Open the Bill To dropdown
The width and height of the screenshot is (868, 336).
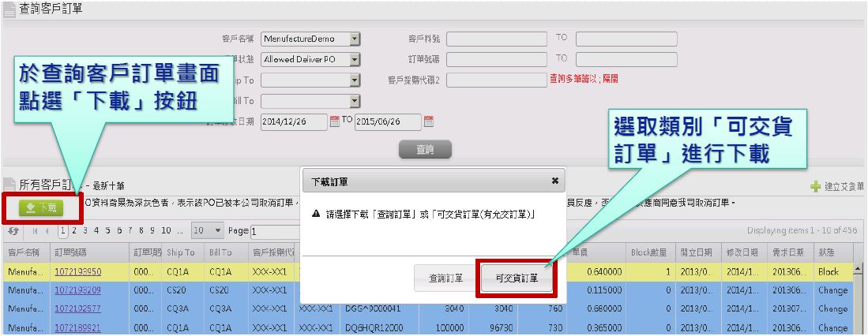[x=355, y=100]
